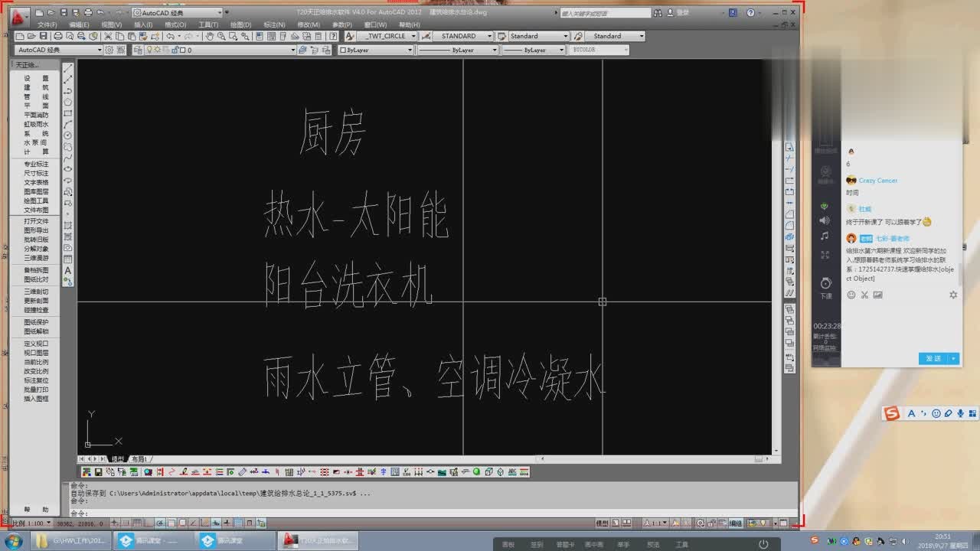Click Workspace settings gear beside AutoCAD 经典

click(109, 50)
